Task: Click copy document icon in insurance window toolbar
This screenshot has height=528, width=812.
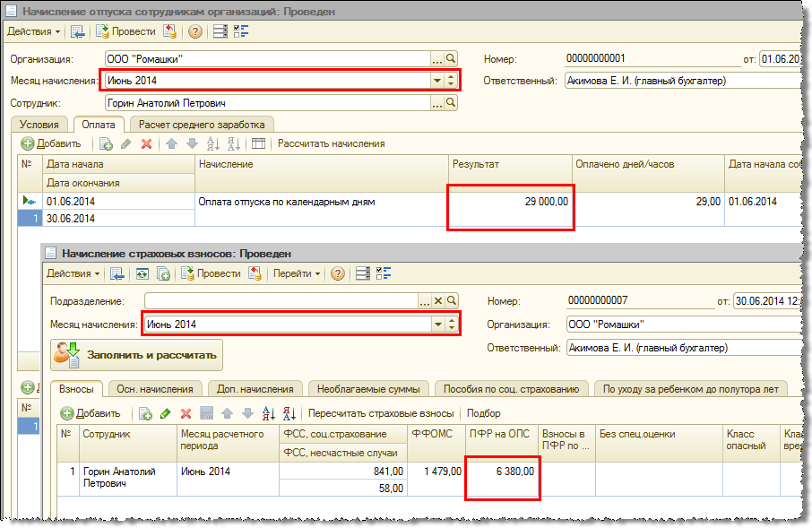Action: pyautogui.click(x=164, y=273)
